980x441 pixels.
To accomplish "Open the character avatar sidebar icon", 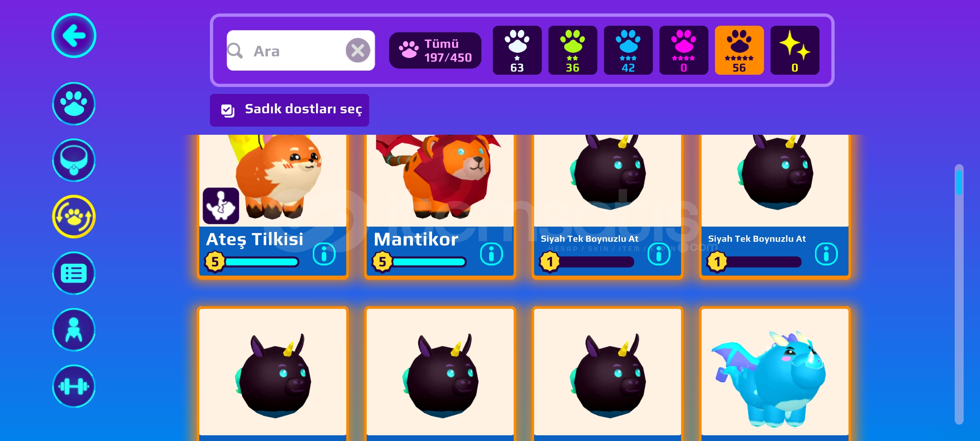I will pyautogui.click(x=74, y=330).
